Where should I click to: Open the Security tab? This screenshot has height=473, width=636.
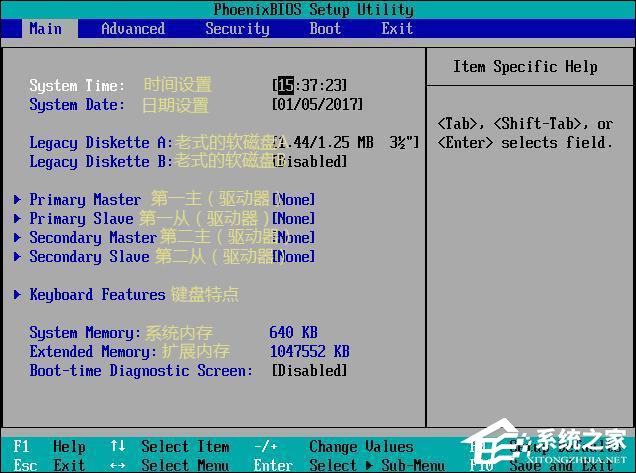[237, 29]
